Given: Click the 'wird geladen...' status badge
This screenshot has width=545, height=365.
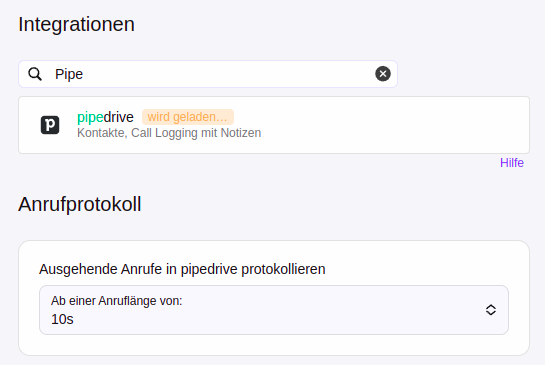Looking at the screenshot, I should tap(188, 117).
